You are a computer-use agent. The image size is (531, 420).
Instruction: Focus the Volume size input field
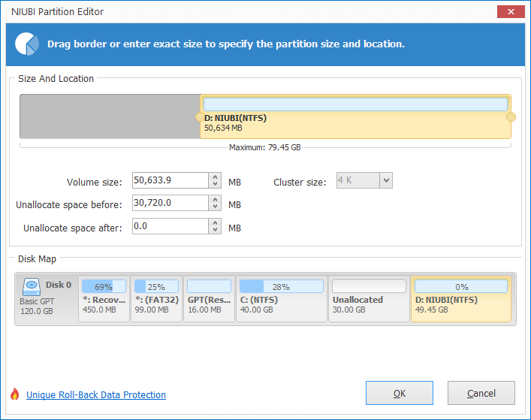(x=170, y=180)
